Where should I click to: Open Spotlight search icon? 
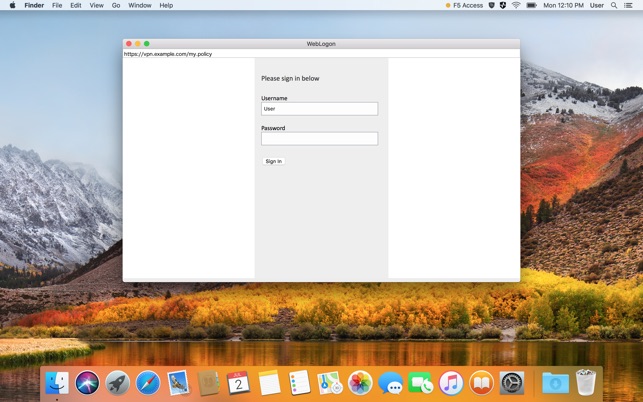tap(614, 5)
